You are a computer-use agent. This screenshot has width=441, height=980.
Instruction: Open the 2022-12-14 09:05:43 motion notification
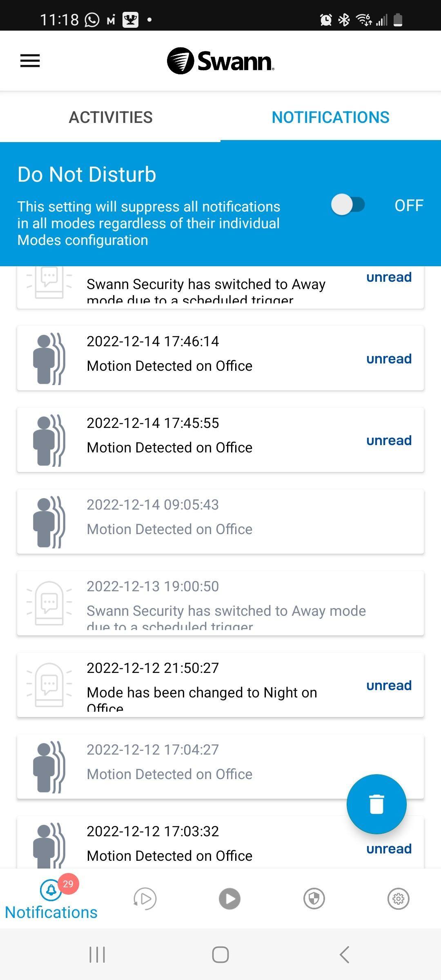coord(220,521)
